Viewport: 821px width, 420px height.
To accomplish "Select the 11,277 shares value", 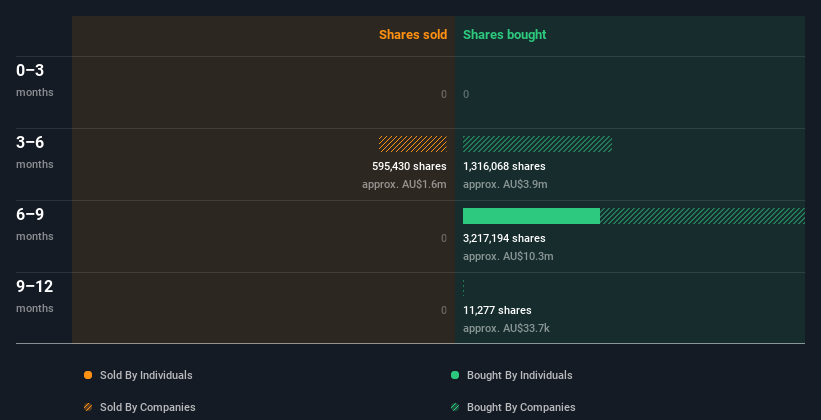I will (x=497, y=310).
